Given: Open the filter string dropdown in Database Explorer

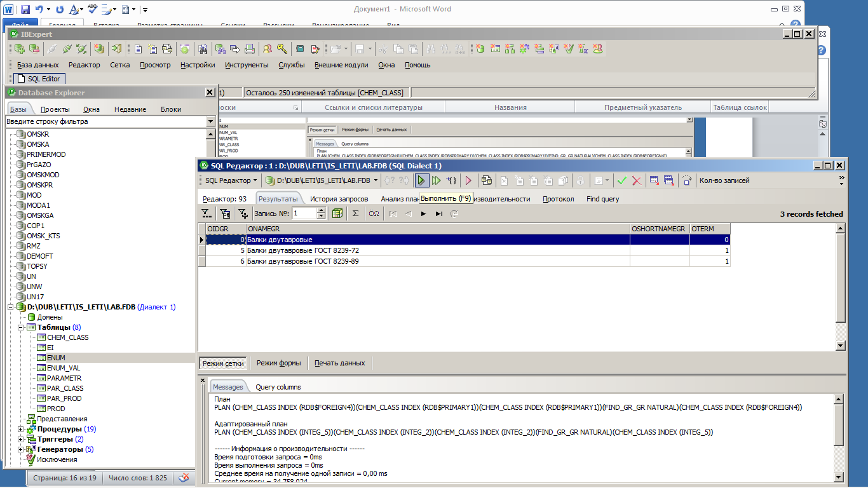Looking at the screenshot, I should [x=211, y=121].
